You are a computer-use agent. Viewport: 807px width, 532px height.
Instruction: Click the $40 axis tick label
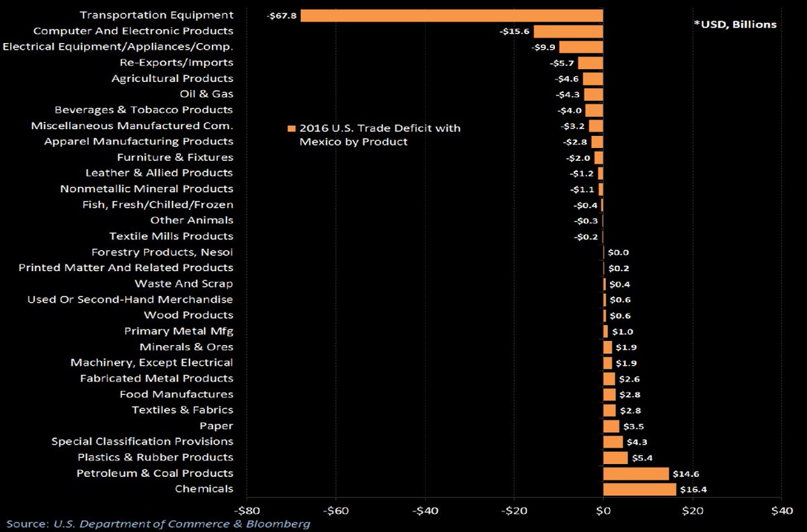(x=781, y=510)
